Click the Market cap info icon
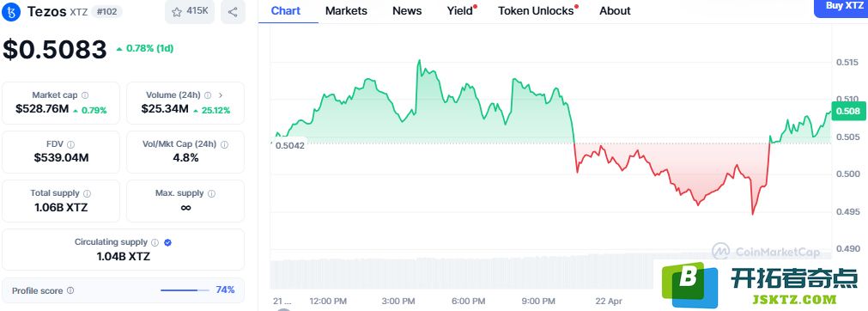The height and width of the screenshot is (311, 868). tap(85, 95)
